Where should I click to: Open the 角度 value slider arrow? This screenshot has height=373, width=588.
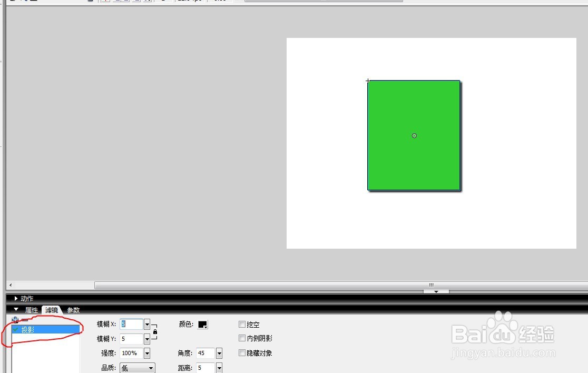(219, 353)
